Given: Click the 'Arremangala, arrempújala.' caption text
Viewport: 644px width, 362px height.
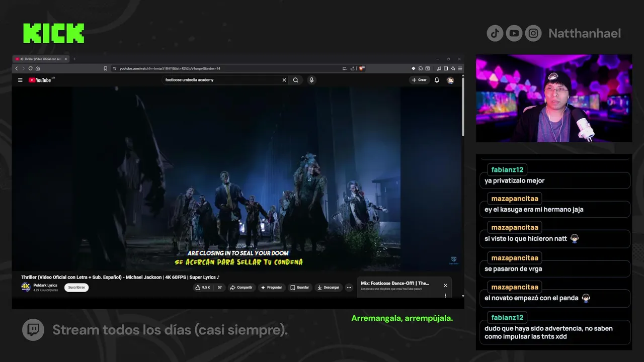Looking at the screenshot, I should (402, 318).
